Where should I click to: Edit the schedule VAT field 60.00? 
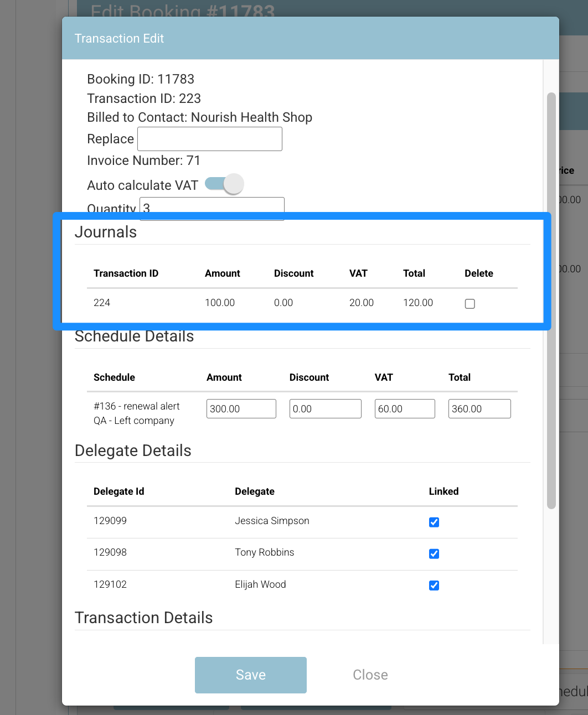(x=405, y=408)
